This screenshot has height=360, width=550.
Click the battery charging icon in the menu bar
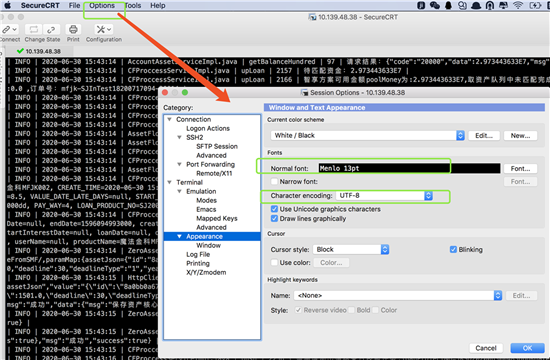(x=535, y=5)
